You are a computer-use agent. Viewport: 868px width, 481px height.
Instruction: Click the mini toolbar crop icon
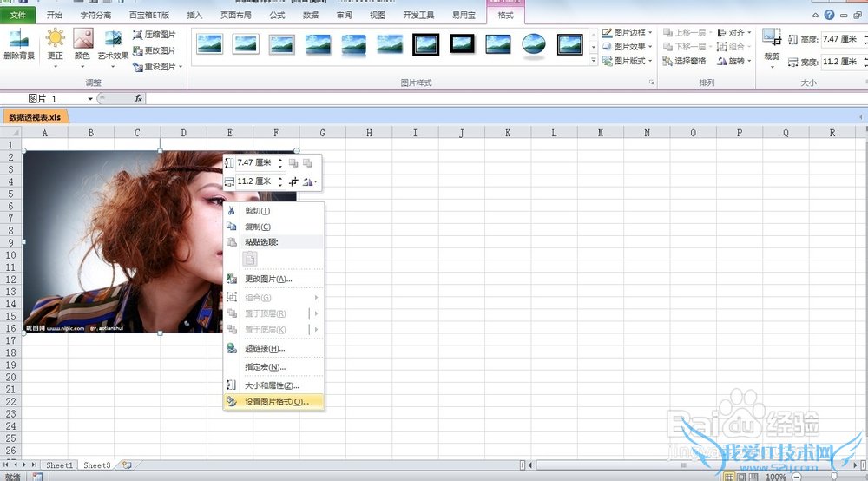(294, 181)
